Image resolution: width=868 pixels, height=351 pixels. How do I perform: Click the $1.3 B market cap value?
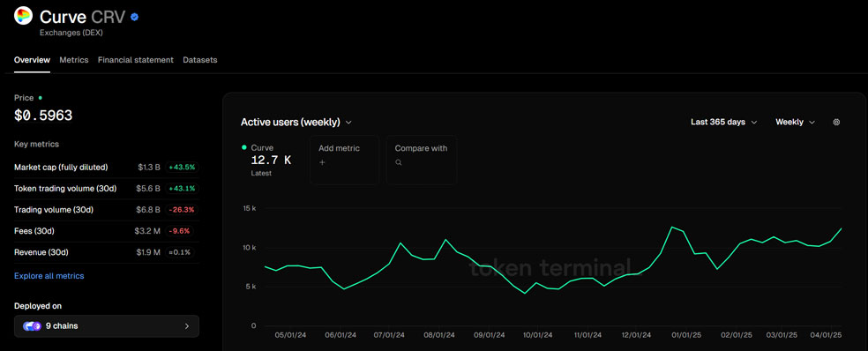tap(149, 168)
